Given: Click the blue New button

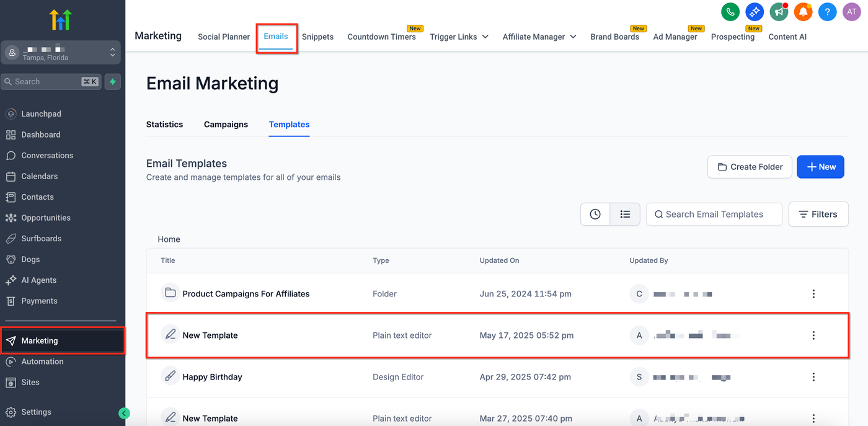Looking at the screenshot, I should (820, 167).
